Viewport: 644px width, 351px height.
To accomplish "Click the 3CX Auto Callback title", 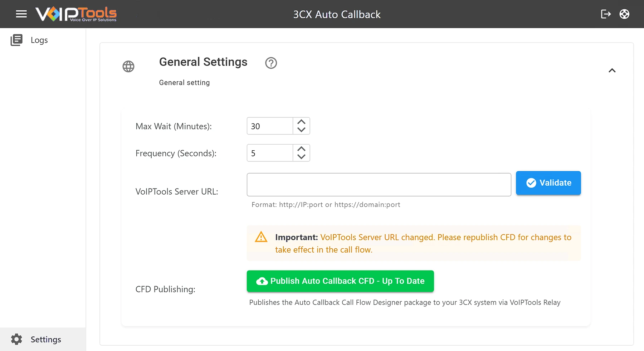I will pyautogui.click(x=337, y=14).
